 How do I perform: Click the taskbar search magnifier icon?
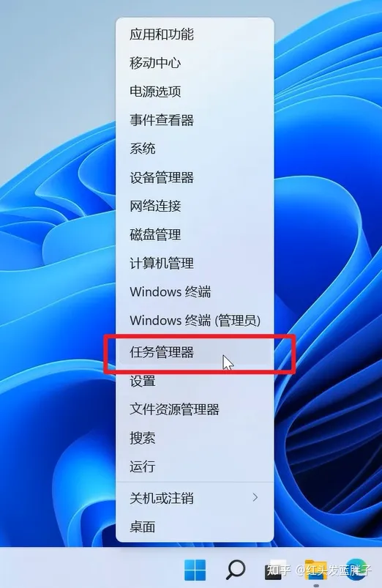236,570
